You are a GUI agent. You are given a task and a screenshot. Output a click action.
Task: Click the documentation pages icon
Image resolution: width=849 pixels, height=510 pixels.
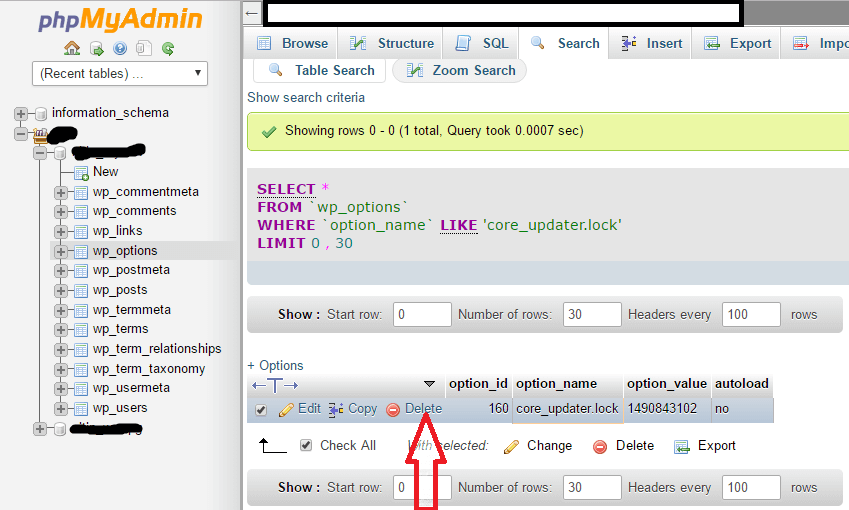coord(143,49)
